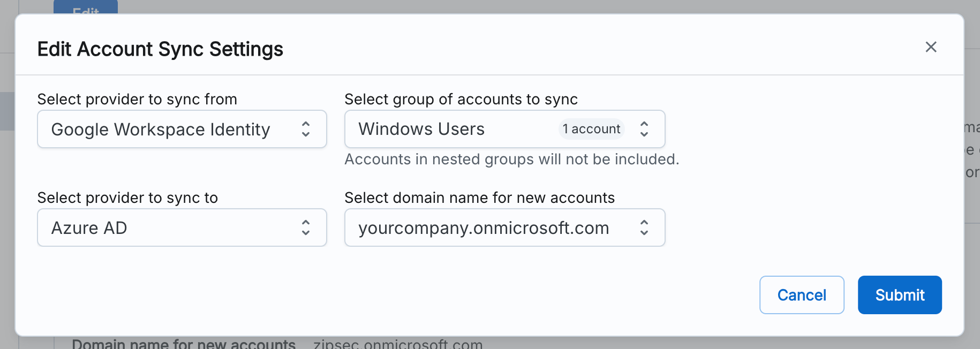Click the up-down chevron in Windows Users field
Viewport: 980px width, 349px height.
644,129
